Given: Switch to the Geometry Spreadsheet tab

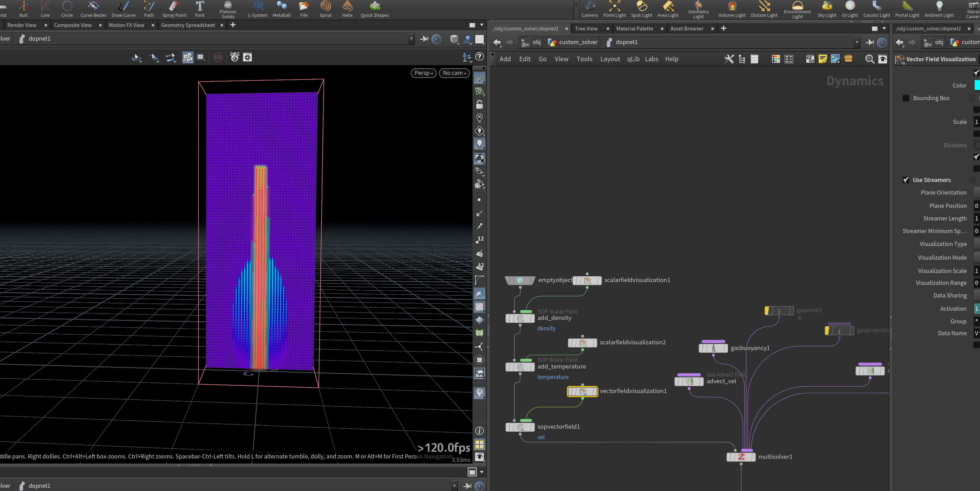Looking at the screenshot, I should (x=188, y=25).
